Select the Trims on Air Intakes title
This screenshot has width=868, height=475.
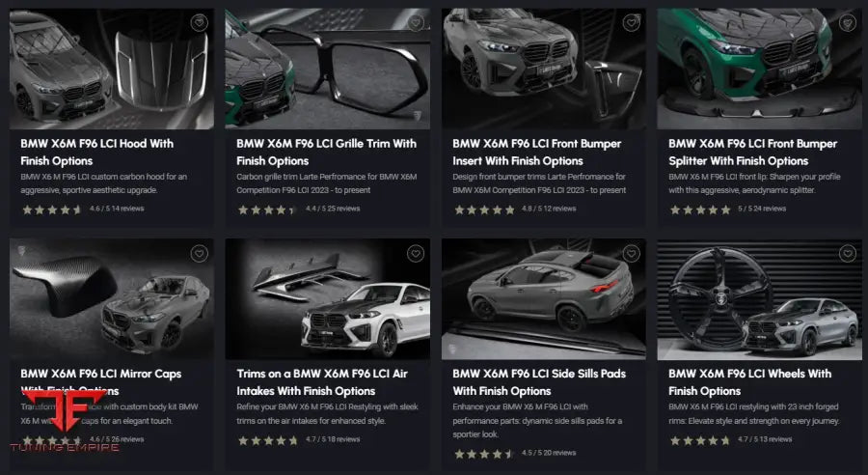pos(319,381)
